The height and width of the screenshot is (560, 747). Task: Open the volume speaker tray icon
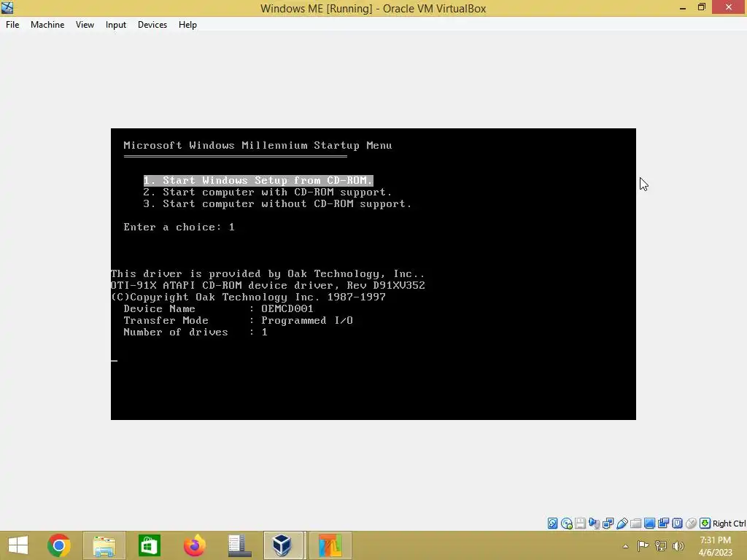click(x=678, y=546)
